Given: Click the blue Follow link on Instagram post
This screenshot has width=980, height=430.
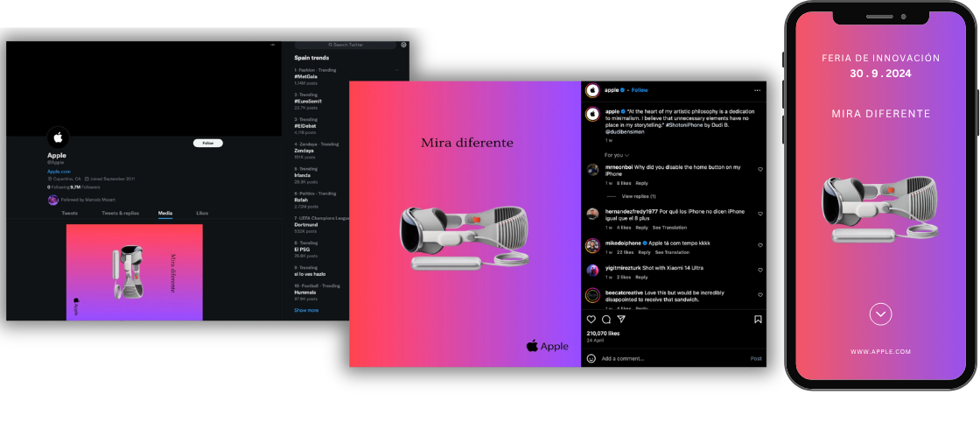Looking at the screenshot, I should [x=640, y=90].
